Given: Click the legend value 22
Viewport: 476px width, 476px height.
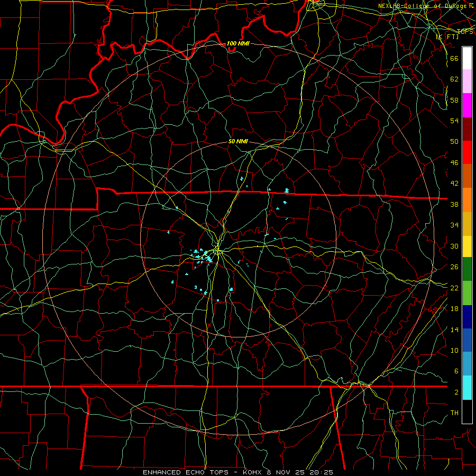Looking at the screenshot, I should point(454,288).
